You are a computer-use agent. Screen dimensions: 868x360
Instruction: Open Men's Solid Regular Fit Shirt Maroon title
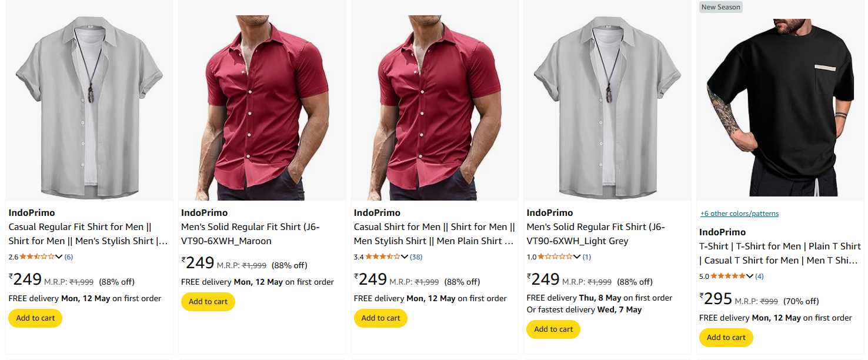(x=251, y=234)
